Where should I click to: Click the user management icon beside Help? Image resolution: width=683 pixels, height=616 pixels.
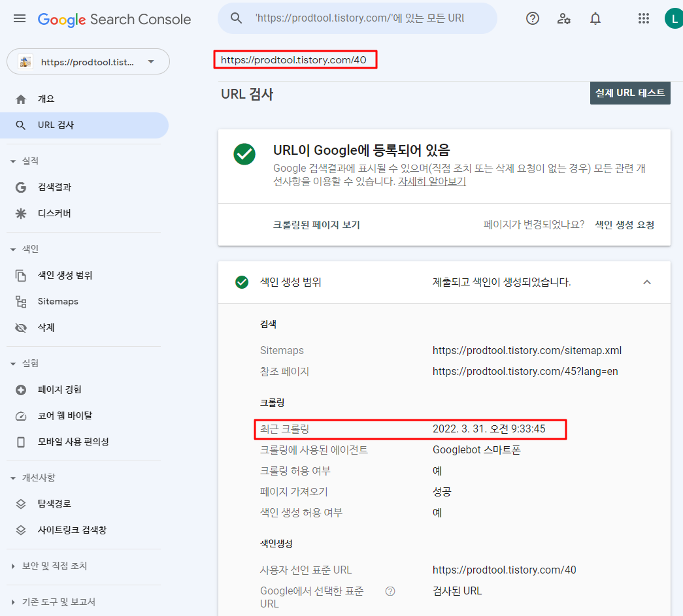pyautogui.click(x=563, y=18)
